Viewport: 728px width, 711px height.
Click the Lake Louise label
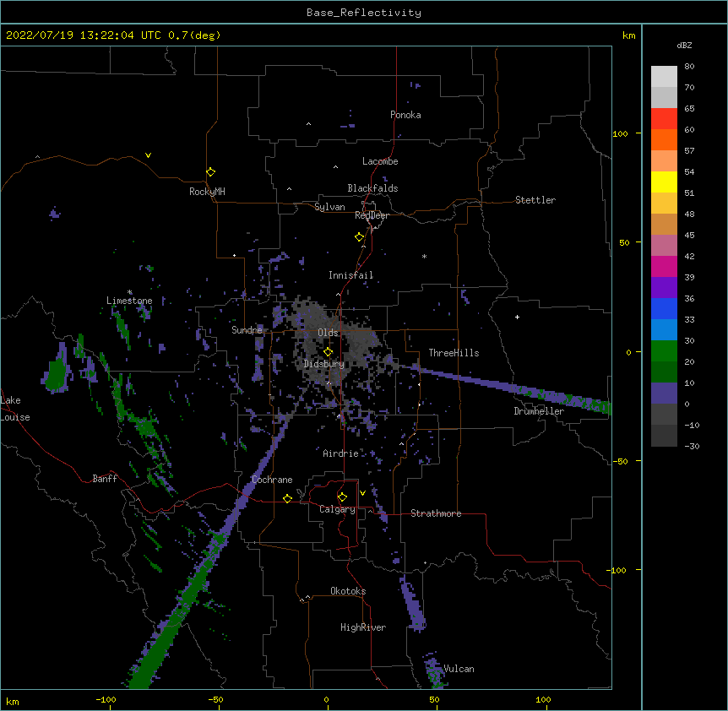(x=15, y=409)
